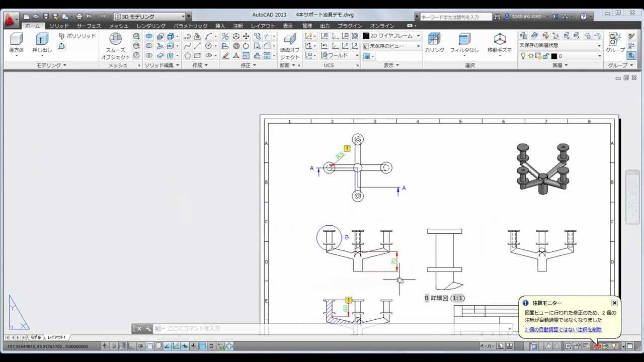Switch to the ソリッド ribbon tab
Screen dimensions: 644x362
[59, 26]
